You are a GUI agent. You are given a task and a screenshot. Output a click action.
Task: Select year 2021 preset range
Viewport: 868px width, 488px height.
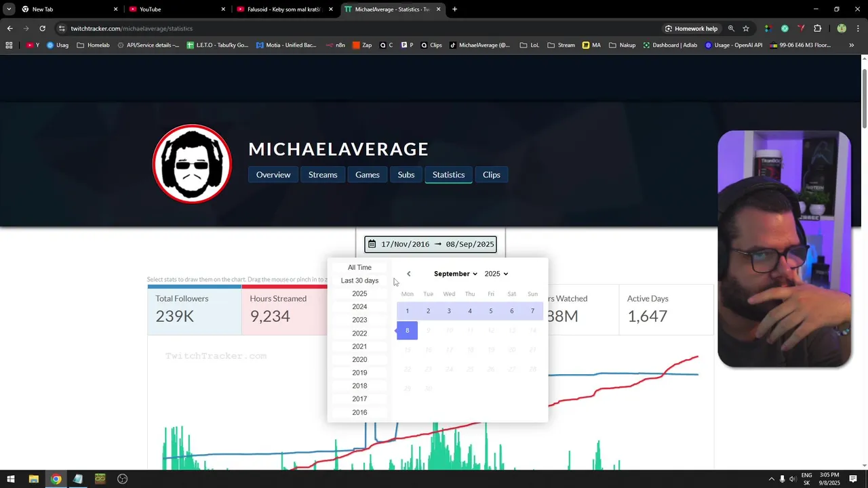359,346
